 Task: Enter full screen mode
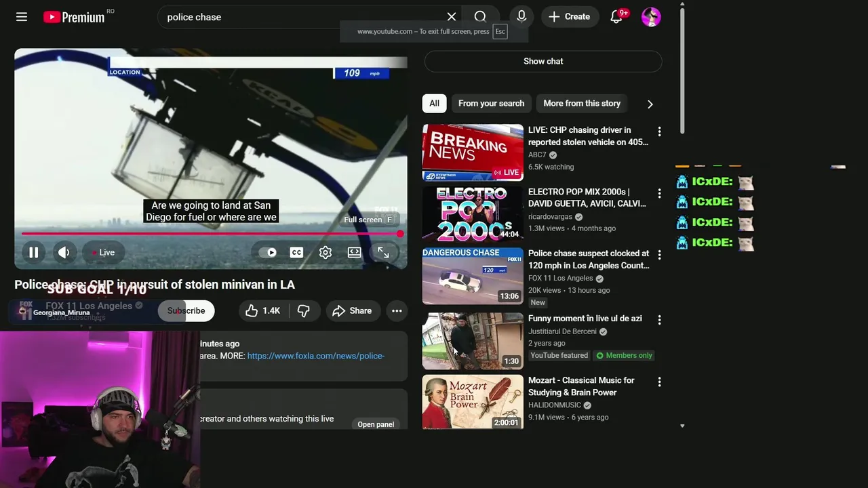point(383,252)
